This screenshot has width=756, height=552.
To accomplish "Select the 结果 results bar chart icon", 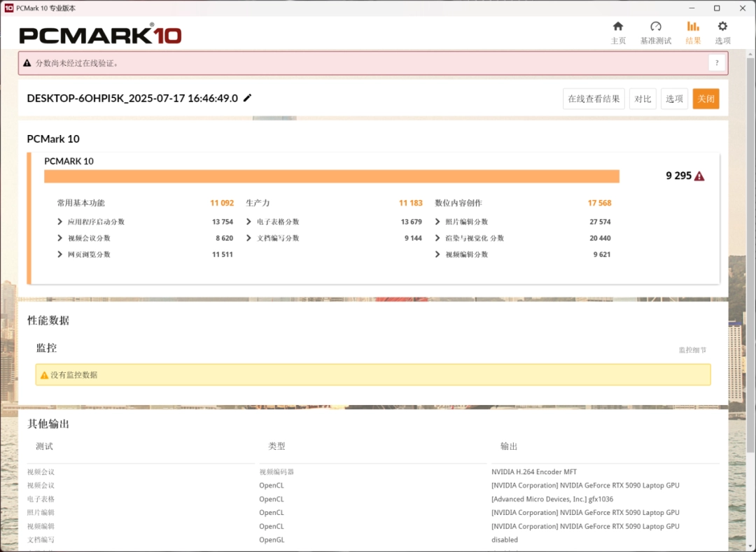I will (693, 27).
